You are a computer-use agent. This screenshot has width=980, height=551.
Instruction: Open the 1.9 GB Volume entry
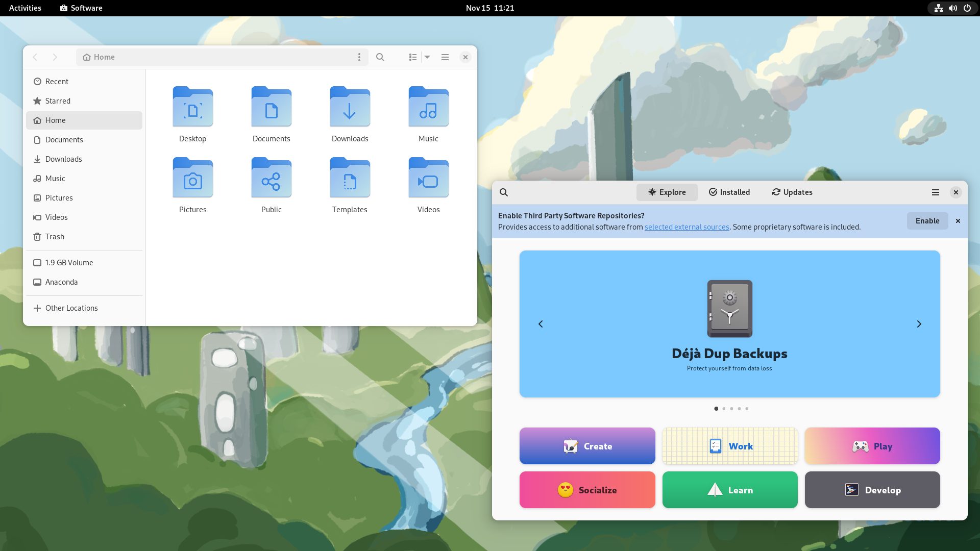tap(84, 263)
